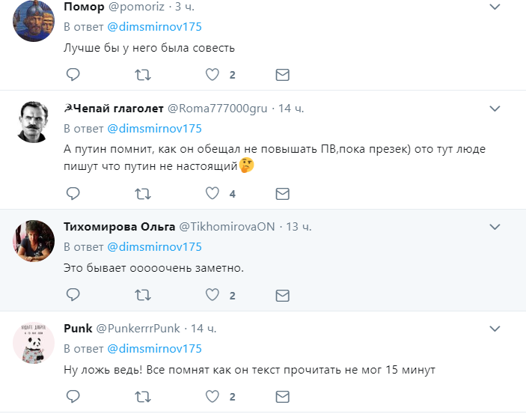The width and height of the screenshot is (526, 420).
Task: View Чепай глаголет's profile avatar
Action: pyautogui.click(x=33, y=122)
